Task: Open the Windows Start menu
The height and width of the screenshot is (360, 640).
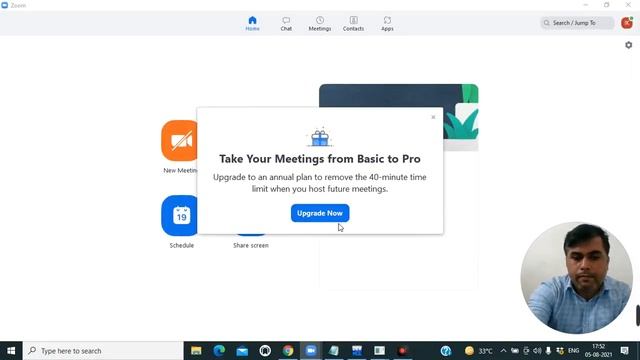Action: click(11, 351)
